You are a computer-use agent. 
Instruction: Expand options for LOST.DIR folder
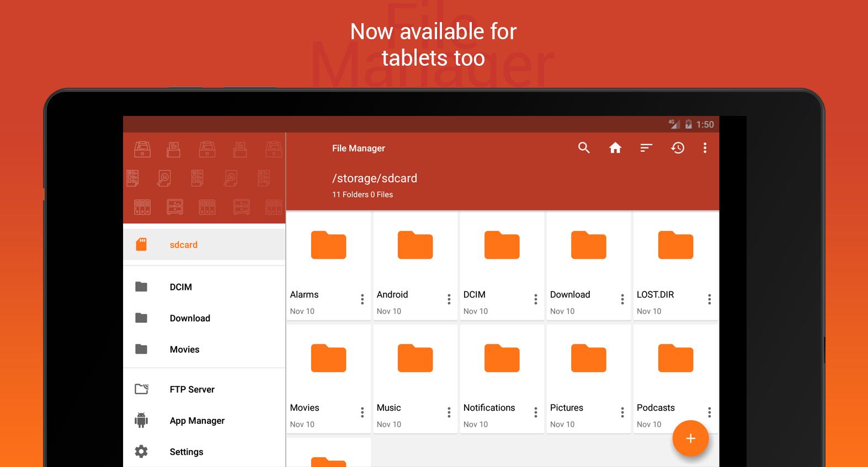coord(709,299)
